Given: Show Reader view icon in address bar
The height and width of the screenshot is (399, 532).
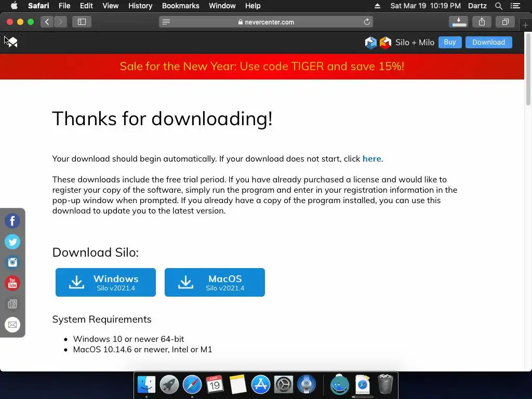Looking at the screenshot, I should pos(166,22).
